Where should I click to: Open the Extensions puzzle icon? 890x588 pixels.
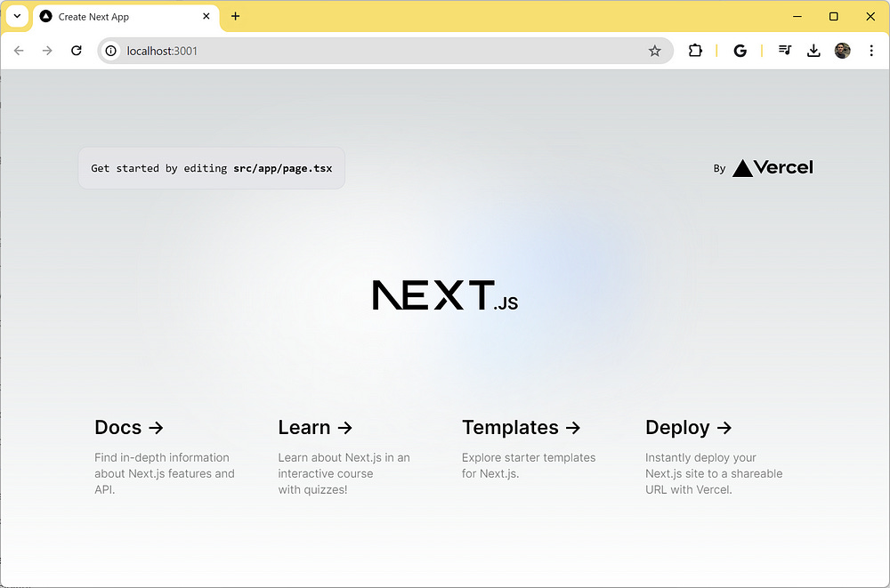[695, 51]
